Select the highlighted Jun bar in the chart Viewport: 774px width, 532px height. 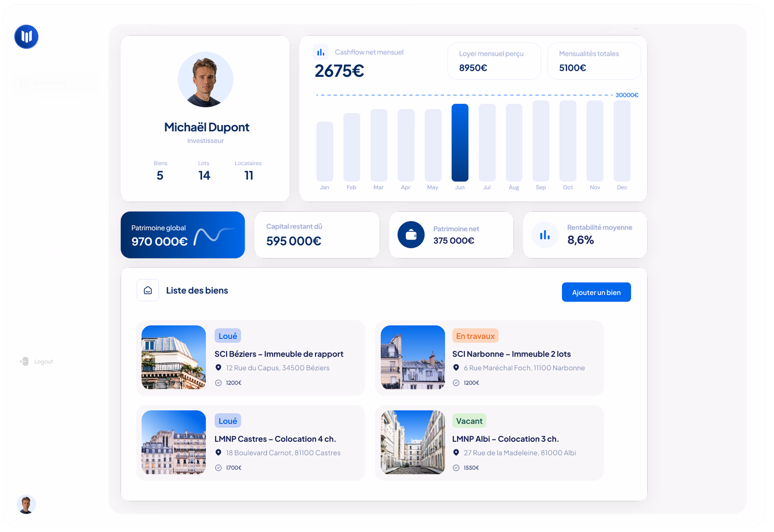pos(460,143)
